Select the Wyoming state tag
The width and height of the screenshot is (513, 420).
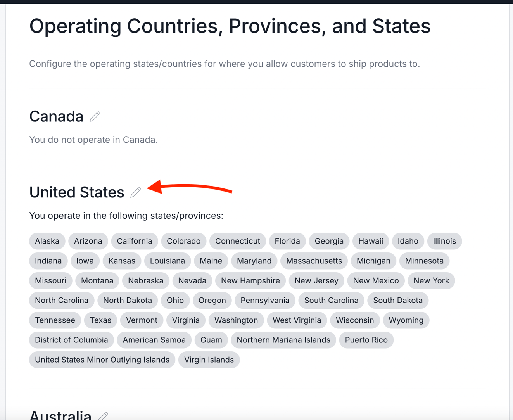click(x=406, y=320)
